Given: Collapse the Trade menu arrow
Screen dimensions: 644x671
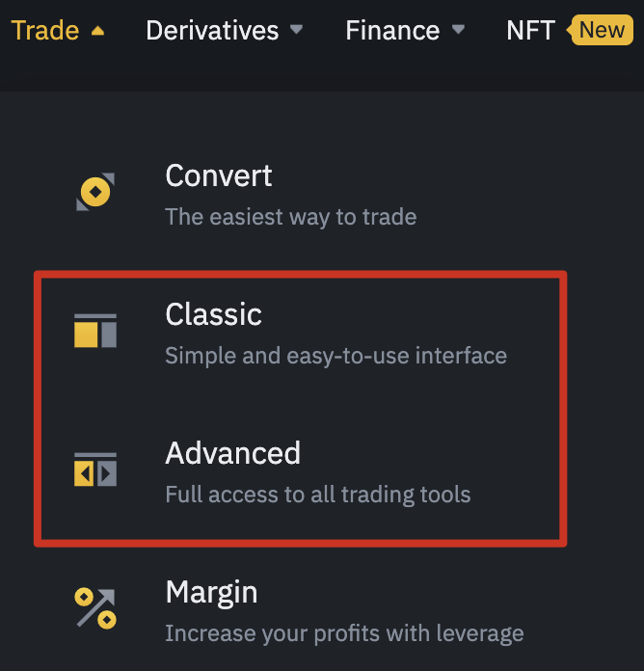Looking at the screenshot, I should [96, 31].
